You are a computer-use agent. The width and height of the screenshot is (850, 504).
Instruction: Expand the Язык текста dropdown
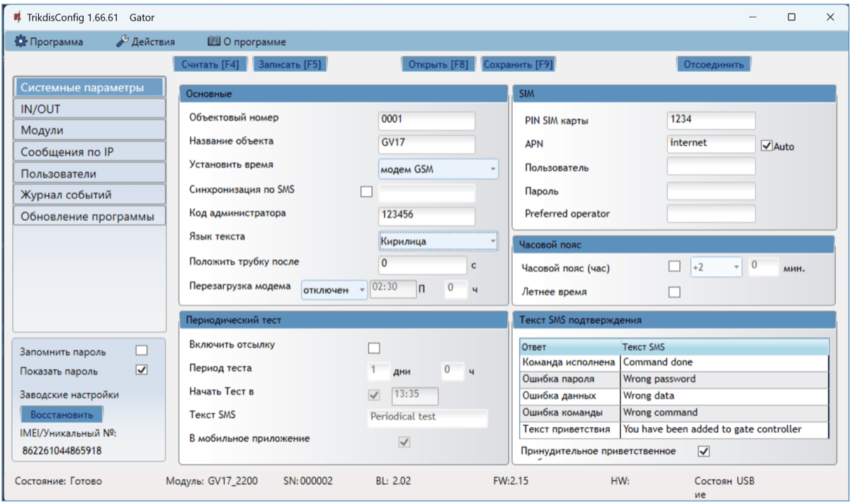438,241
